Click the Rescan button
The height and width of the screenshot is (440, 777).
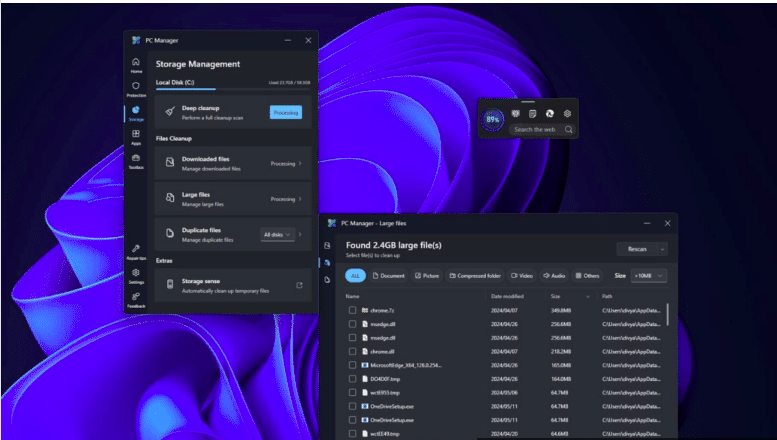636,249
